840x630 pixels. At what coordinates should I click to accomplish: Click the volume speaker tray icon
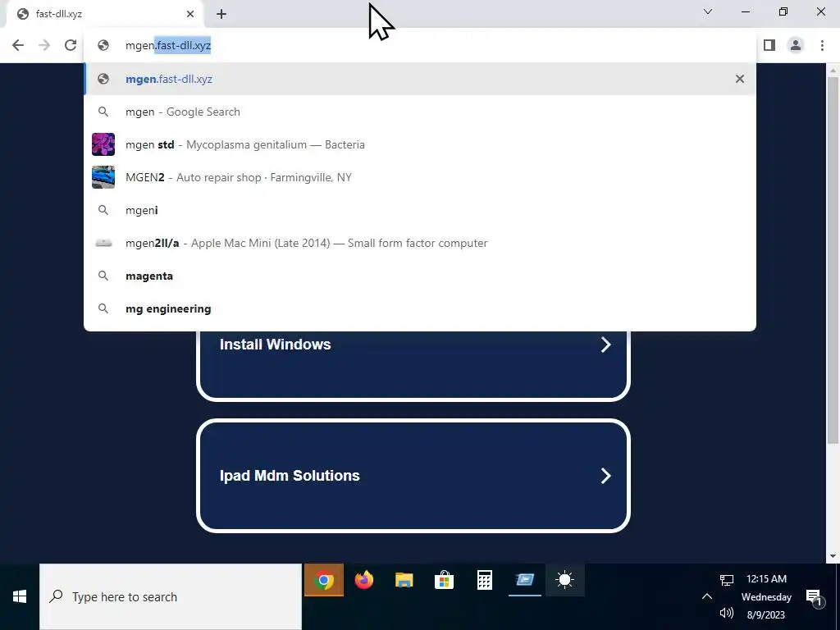(x=727, y=613)
